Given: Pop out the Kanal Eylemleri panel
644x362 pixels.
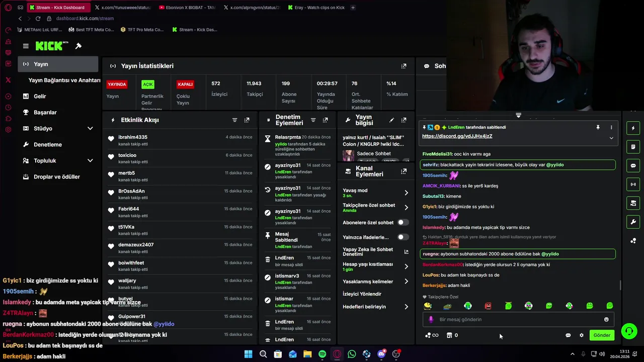Looking at the screenshot, I should coord(404,171).
